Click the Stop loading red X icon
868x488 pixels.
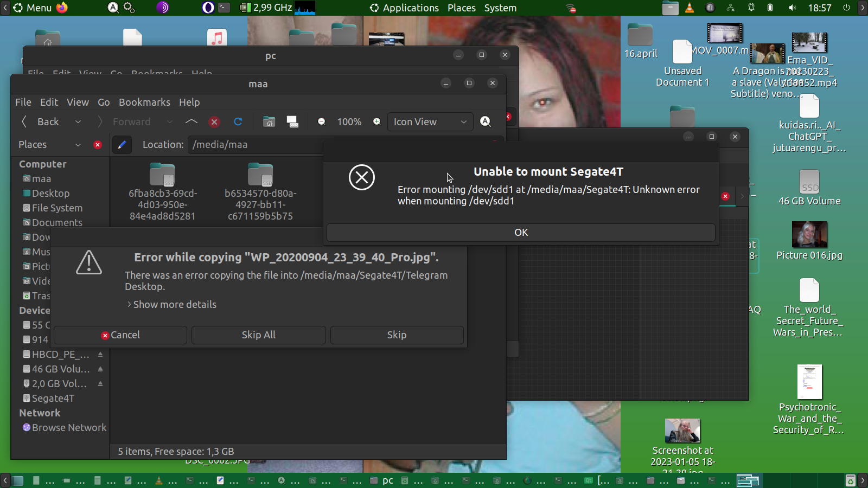[214, 122]
